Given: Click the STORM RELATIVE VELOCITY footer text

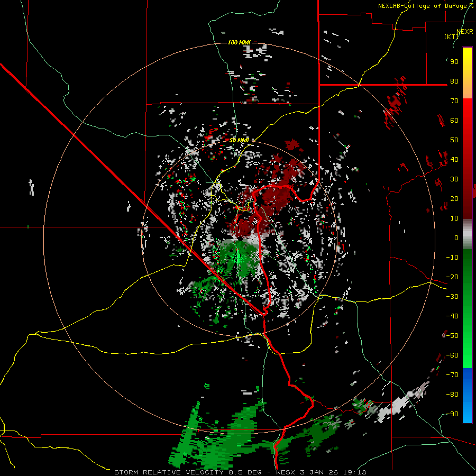Looking at the screenshot, I should pyautogui.click(x=170, y=472).
